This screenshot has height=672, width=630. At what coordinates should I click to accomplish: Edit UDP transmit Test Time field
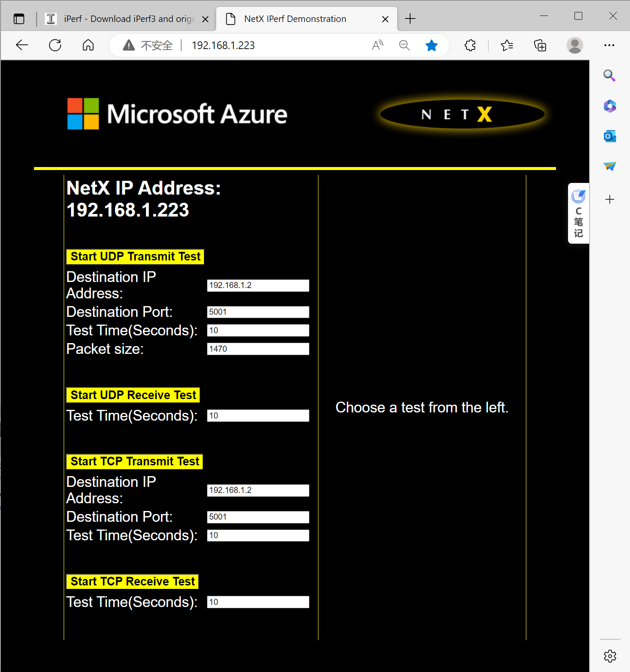tap(258, 331)
